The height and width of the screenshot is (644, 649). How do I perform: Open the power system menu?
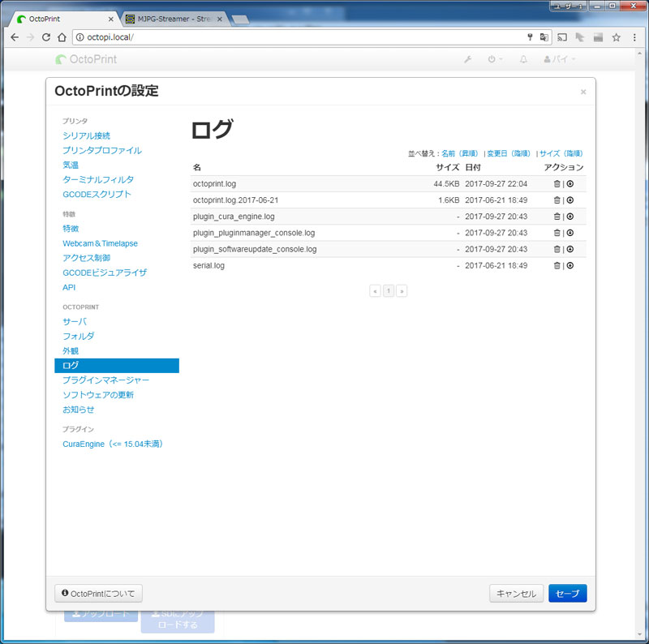495,59
